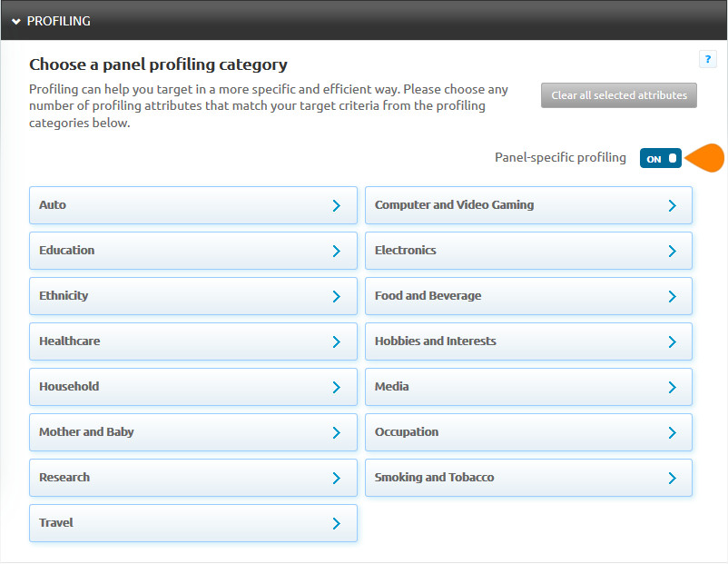This screenshot has width=728, height=564.
Task: Expand the Ethnicity category chevron
Action: click(x=336, y=296)
